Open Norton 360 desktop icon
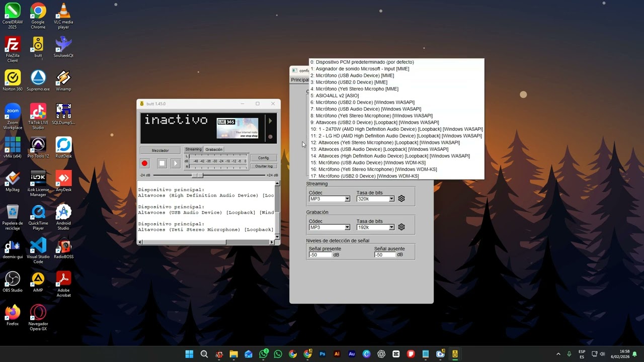644x362 pixels. click(x=13, y=80)
